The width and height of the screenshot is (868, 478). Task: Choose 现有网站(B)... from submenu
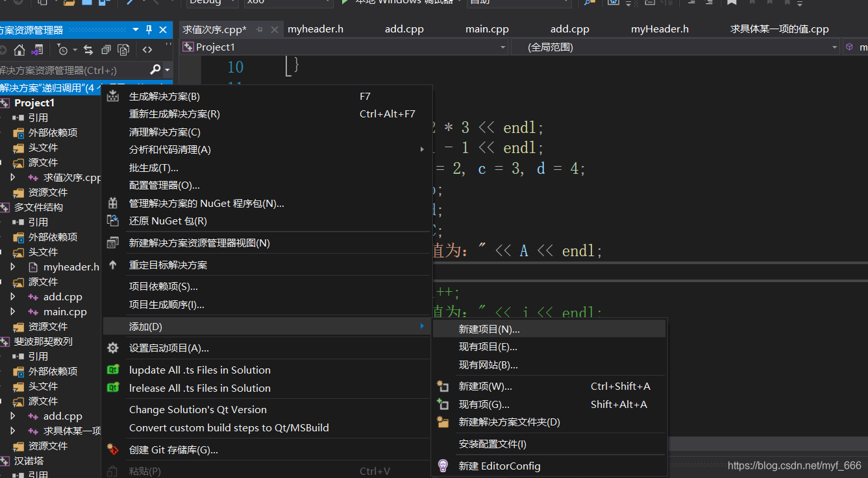point(549,365)
